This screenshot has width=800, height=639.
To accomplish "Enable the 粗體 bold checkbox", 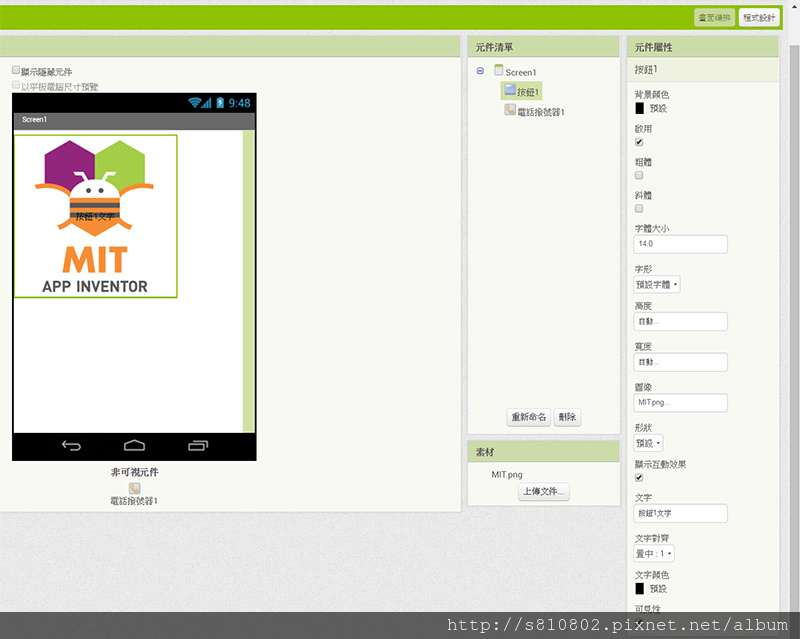I will click(639, 175).
